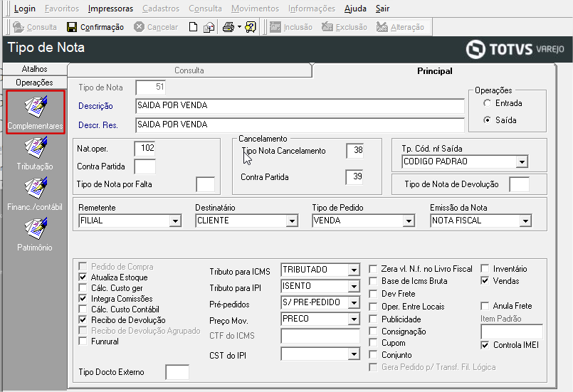573x392 pixels.
Task: Open the Ajuda menu
Action: click(355, 9)
